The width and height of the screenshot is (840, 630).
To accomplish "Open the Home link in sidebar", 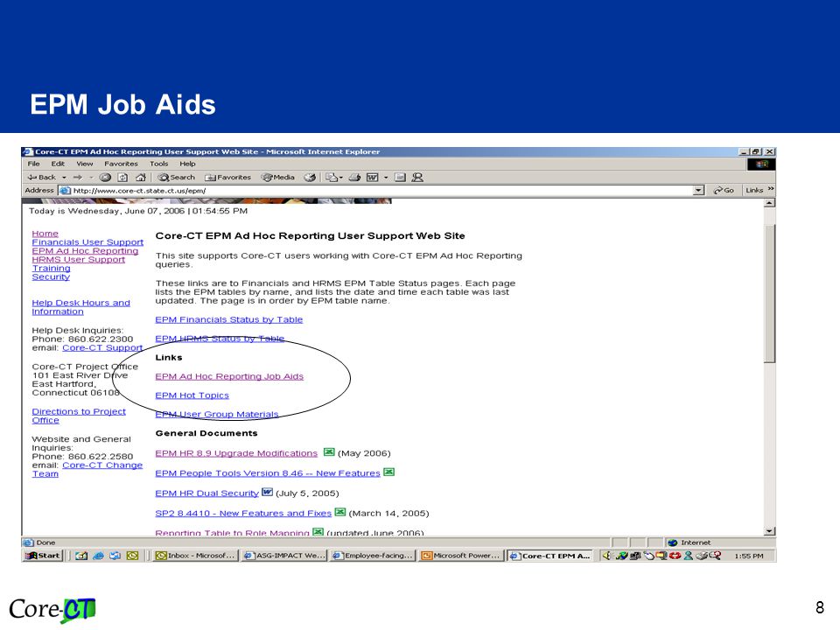I will pyautogui.click(x=45, y=234).
